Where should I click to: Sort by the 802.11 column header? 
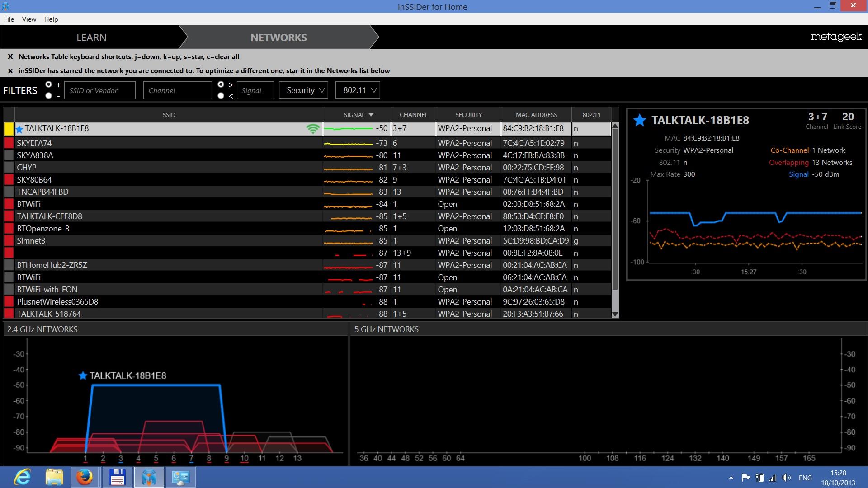click(591, 115)
